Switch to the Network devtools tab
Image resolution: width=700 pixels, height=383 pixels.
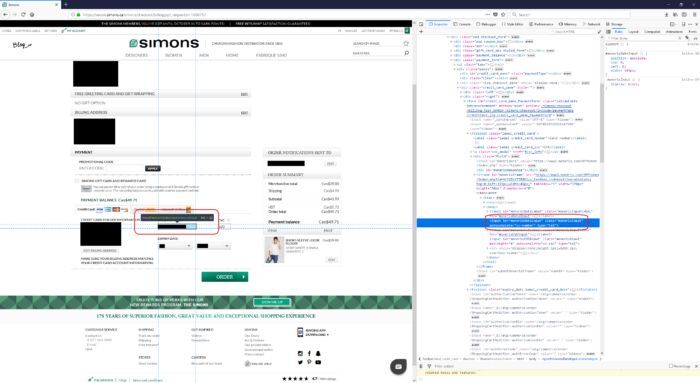point(592,24)
